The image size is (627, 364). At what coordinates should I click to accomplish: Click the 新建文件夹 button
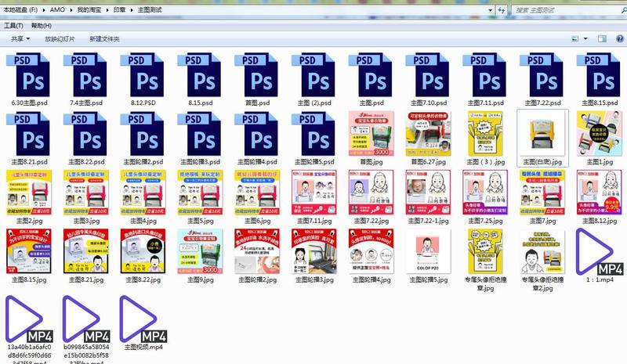pyautogui.click(x=104, y=38)
